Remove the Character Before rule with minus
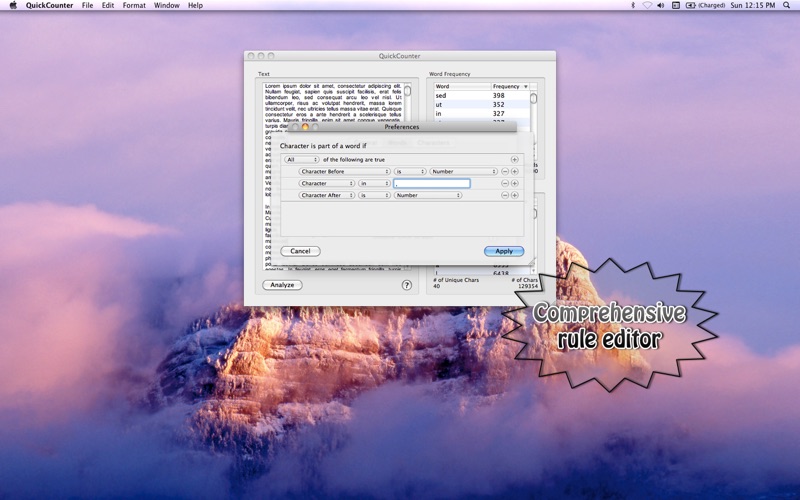 [505, 171]
